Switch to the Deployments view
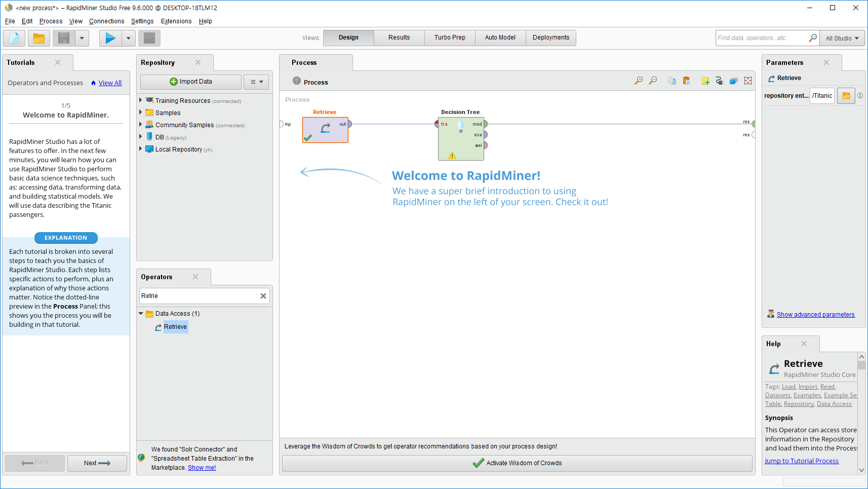868x489 pixels. point(551,37)
